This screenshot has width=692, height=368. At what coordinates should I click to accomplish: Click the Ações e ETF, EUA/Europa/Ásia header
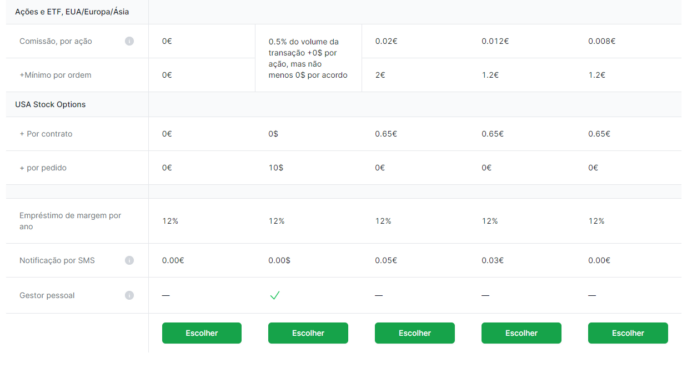[x=72, y=12]
